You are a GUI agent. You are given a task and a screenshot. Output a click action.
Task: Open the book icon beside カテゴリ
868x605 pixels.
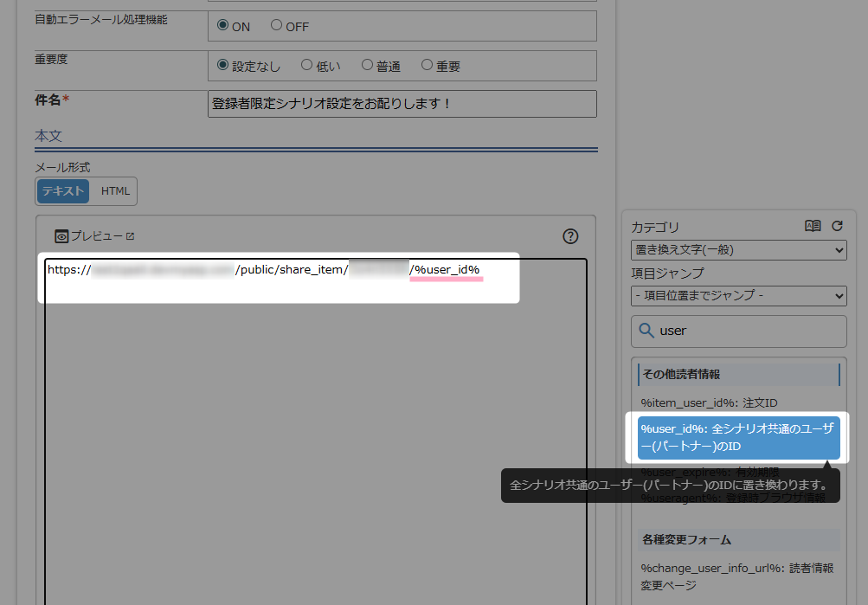pos(813,226)
